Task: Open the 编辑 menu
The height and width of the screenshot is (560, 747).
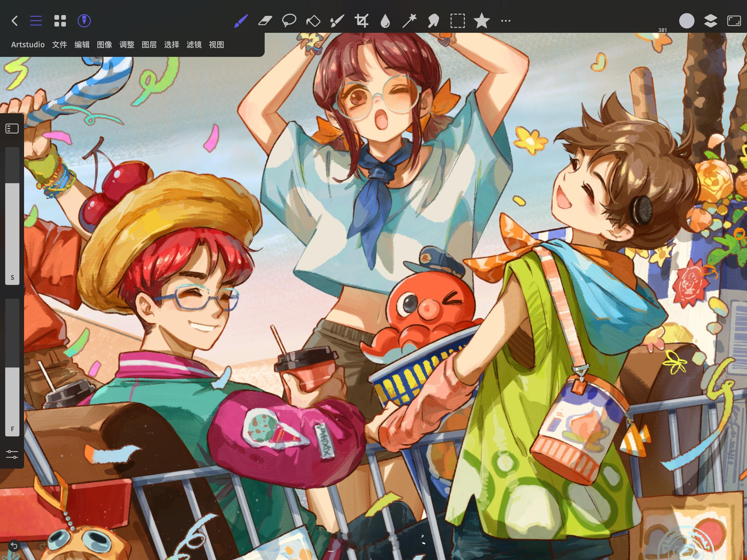Action: (x=82, y=45)
